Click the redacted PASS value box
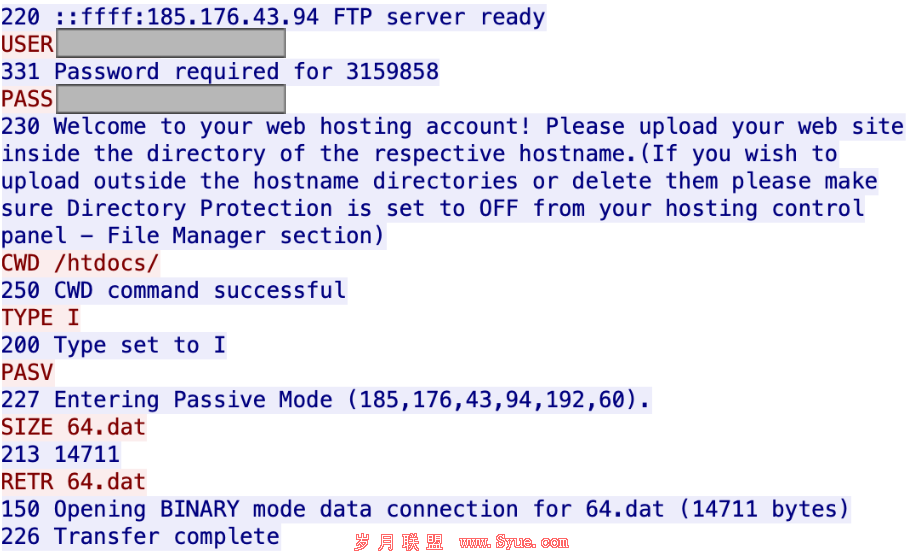The width and height of the screenshot is (920, 552). click(171, 99)
